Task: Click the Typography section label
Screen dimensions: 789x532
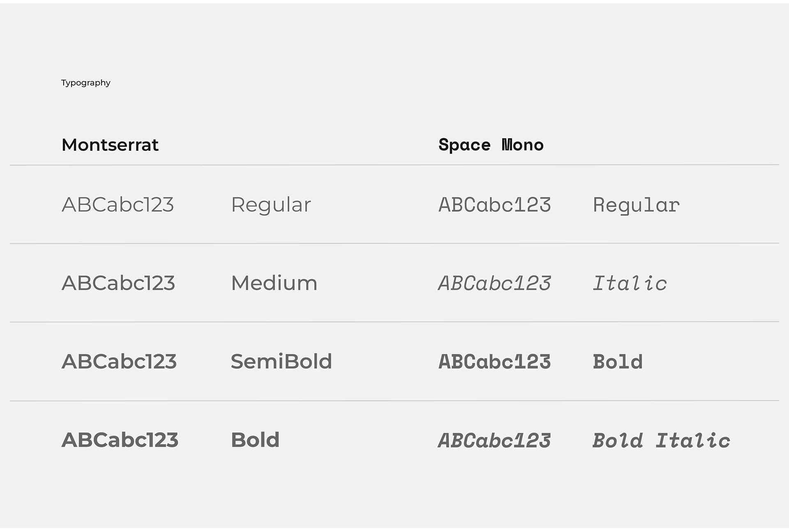Action: coord(85,83)
